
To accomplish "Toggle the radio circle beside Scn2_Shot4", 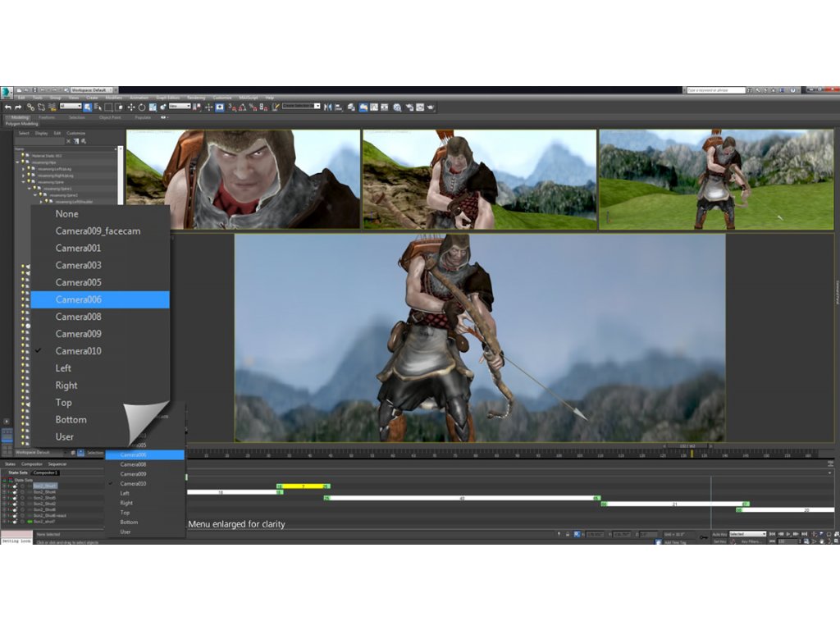I will (22, 491).
